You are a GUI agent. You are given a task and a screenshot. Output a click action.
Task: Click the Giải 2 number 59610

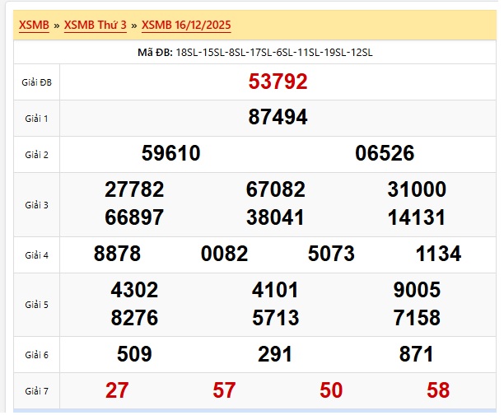click(170, 154)
